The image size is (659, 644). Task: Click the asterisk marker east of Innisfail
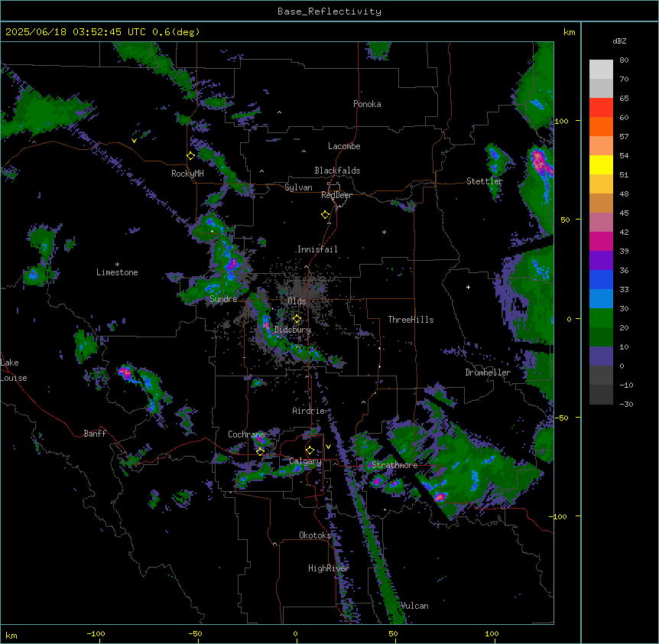click(384, 232)
